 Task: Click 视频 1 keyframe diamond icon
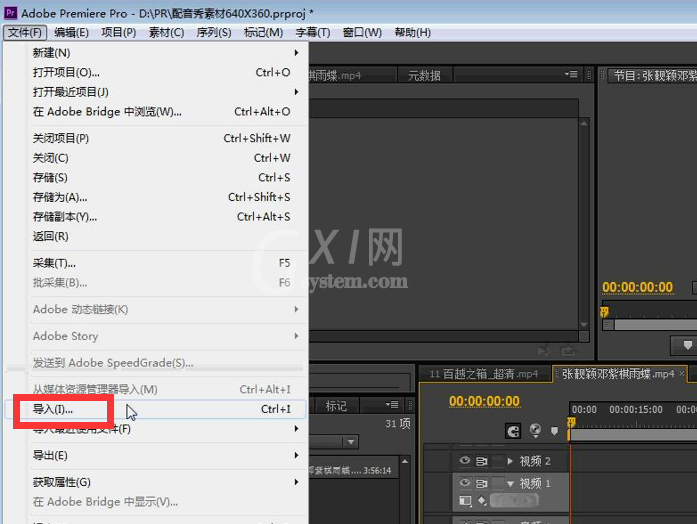tap(482, 501)
